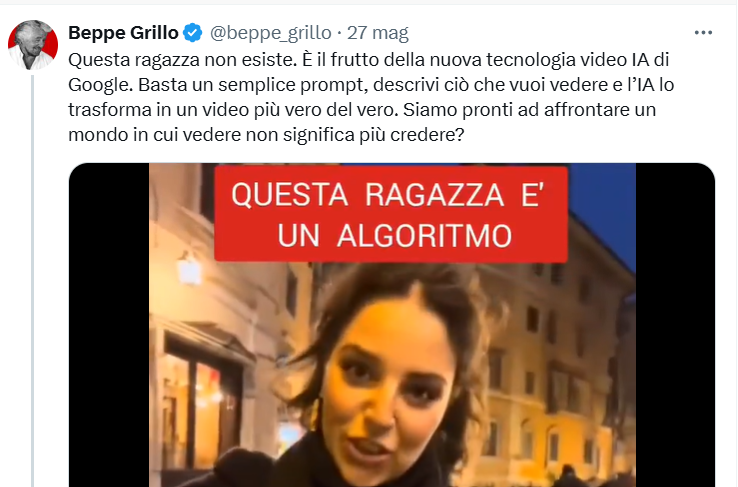738x487 pixels.
Task: Click the red QUESTA RAGAZZA E' UN ALGORITMO banner
Action: click(391, 214)
